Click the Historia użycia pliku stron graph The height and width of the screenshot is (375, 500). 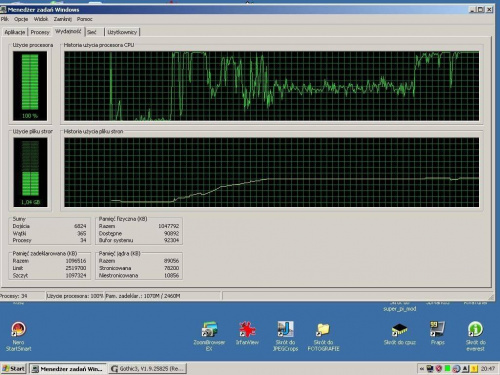[x=272, y=172]
